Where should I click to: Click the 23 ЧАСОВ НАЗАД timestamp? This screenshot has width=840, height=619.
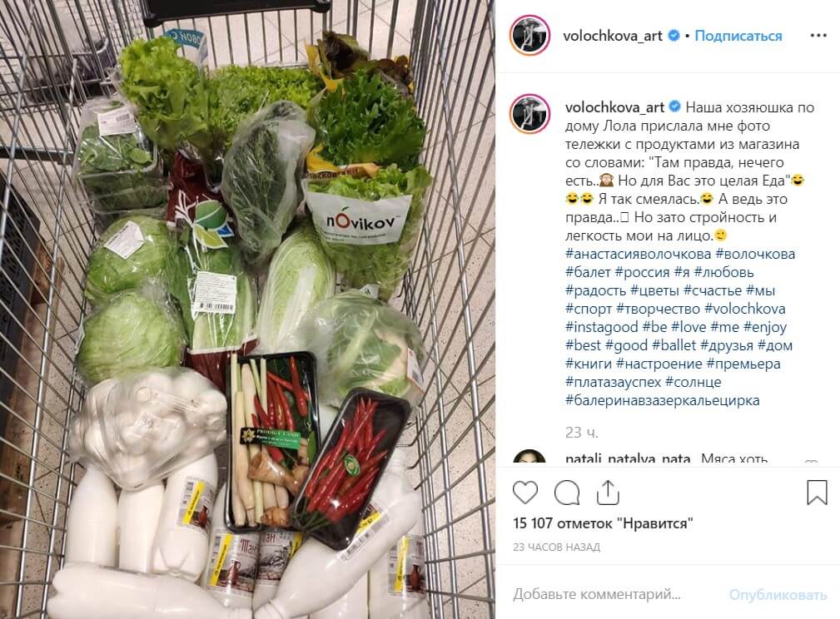[x=556, y=547]
